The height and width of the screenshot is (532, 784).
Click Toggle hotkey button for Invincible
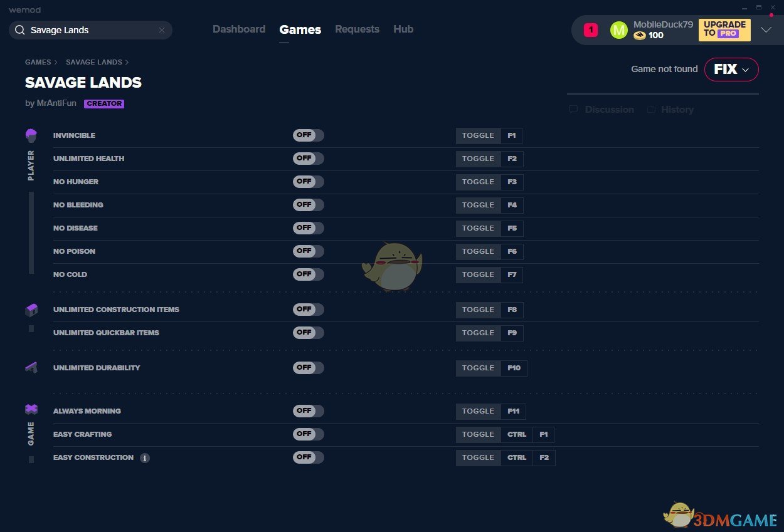[479, 135]
